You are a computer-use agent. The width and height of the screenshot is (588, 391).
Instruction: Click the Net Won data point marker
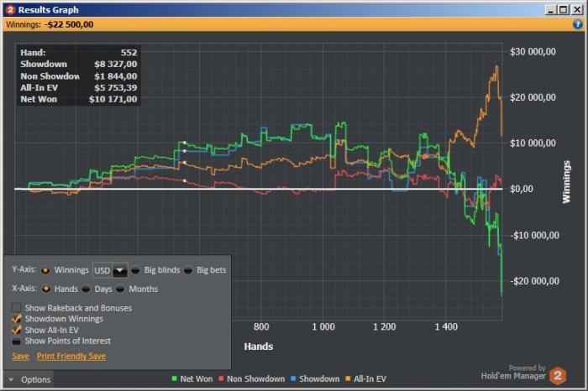pos(185,143)
